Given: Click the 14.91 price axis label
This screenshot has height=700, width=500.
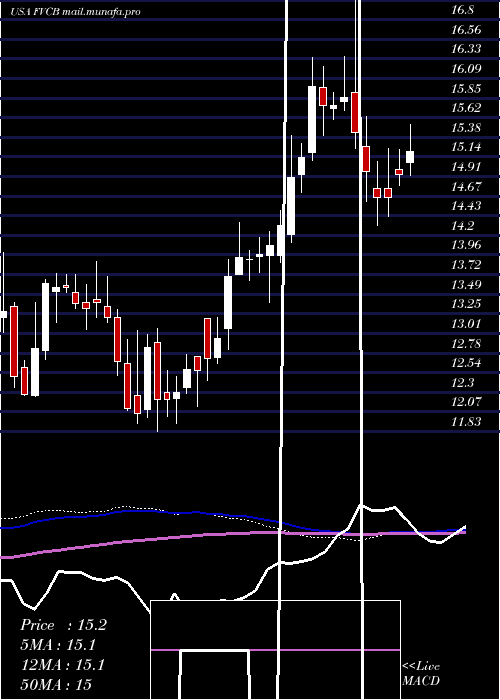Looking at the screenshot, I should [466, 167].
